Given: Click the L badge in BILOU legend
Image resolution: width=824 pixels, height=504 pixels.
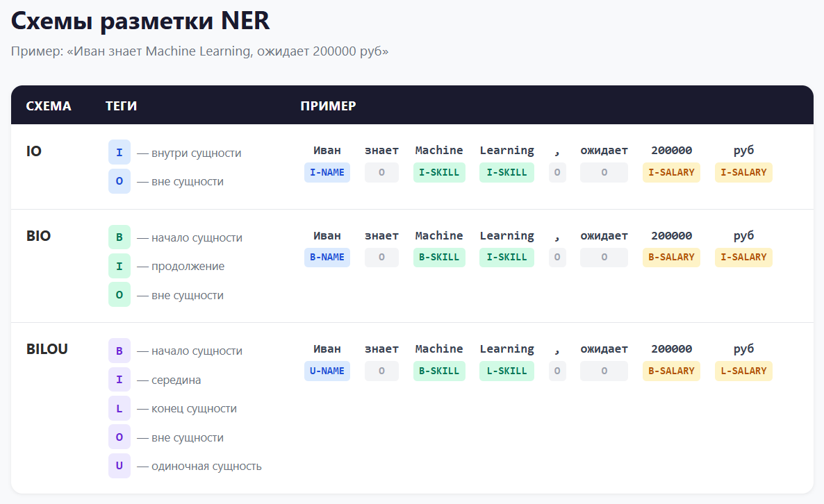Looking at the screenshot, I should [119, 408].
